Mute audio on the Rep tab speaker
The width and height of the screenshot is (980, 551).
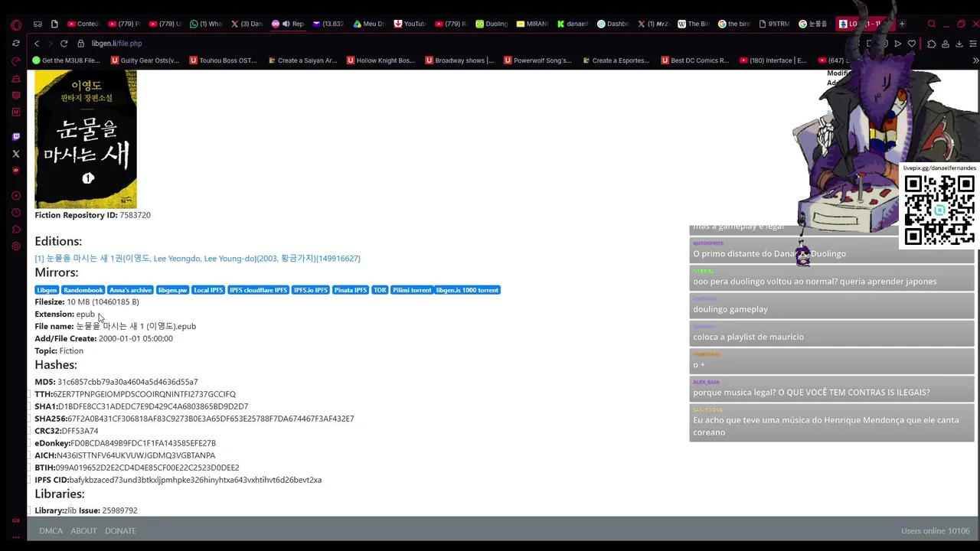pos(286,24)
